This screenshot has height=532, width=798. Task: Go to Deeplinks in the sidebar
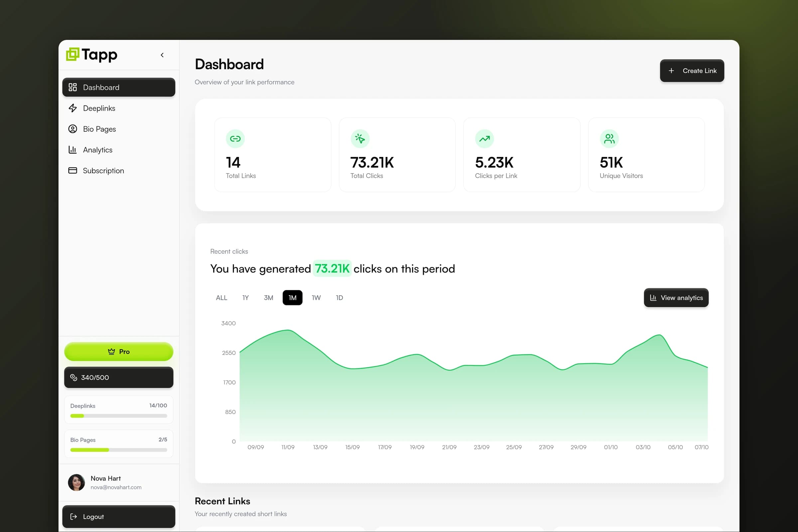pyautogui.click(x=119, y=108)
